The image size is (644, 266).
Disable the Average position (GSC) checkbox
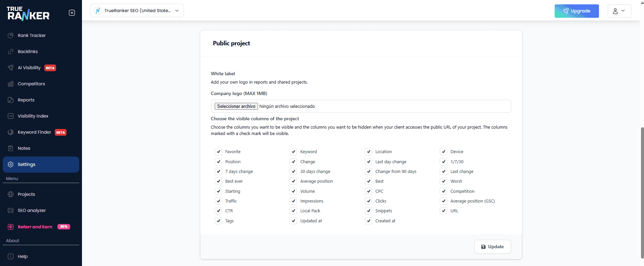click(443, 201)
